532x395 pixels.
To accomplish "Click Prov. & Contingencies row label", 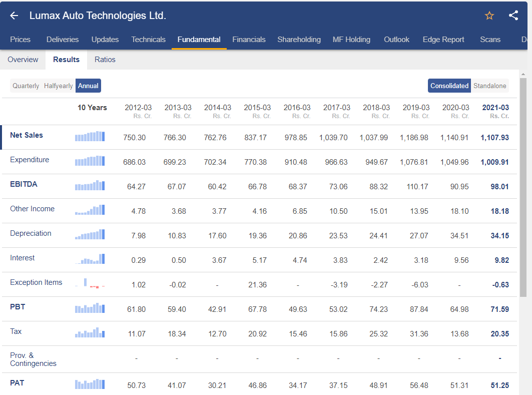I will [x=33, y=359].
